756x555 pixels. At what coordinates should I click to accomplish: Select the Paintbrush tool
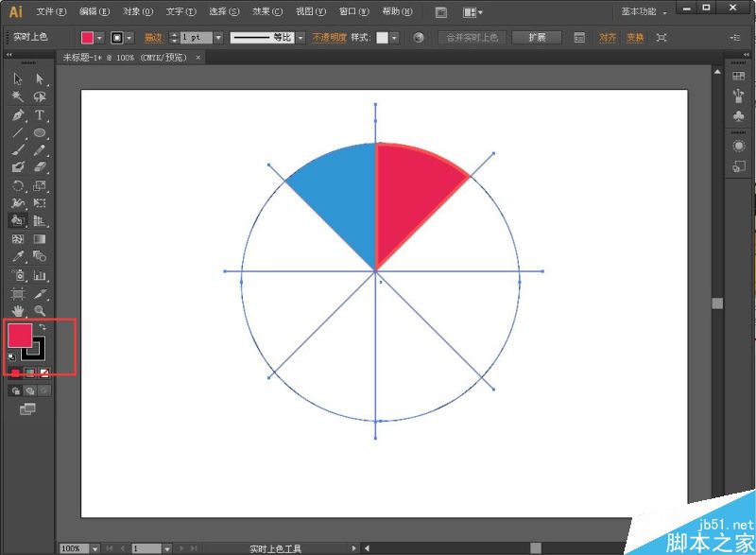point(18,150)
